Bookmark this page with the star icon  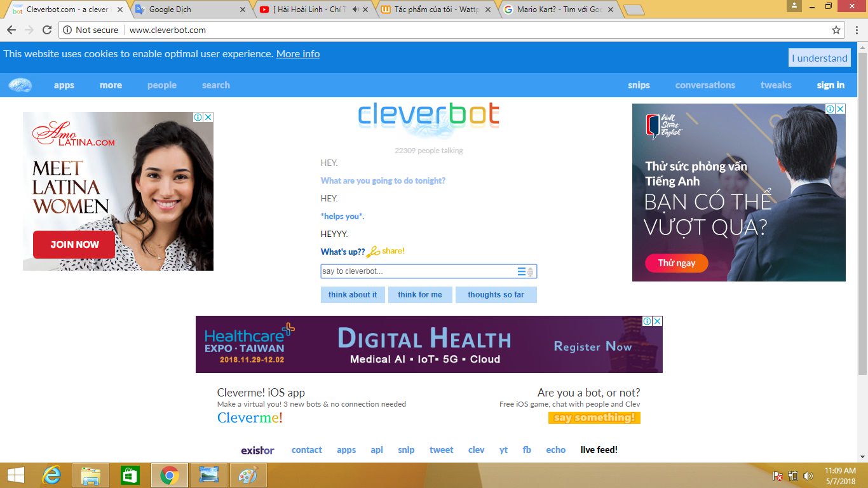(836, 30)
